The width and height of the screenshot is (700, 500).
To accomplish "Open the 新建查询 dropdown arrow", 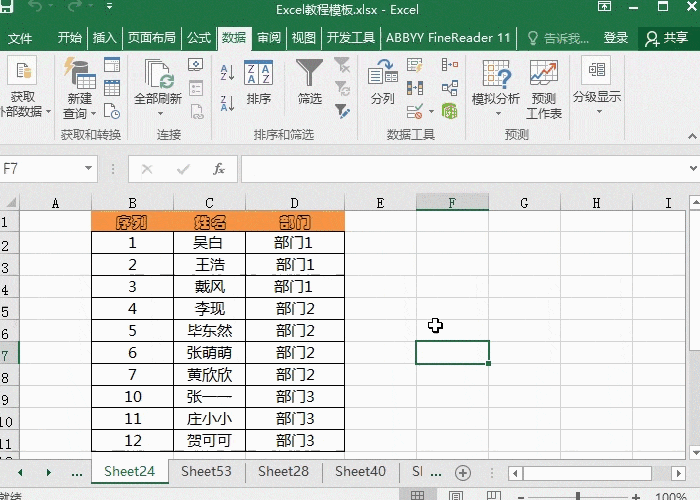I will point(93,113).
